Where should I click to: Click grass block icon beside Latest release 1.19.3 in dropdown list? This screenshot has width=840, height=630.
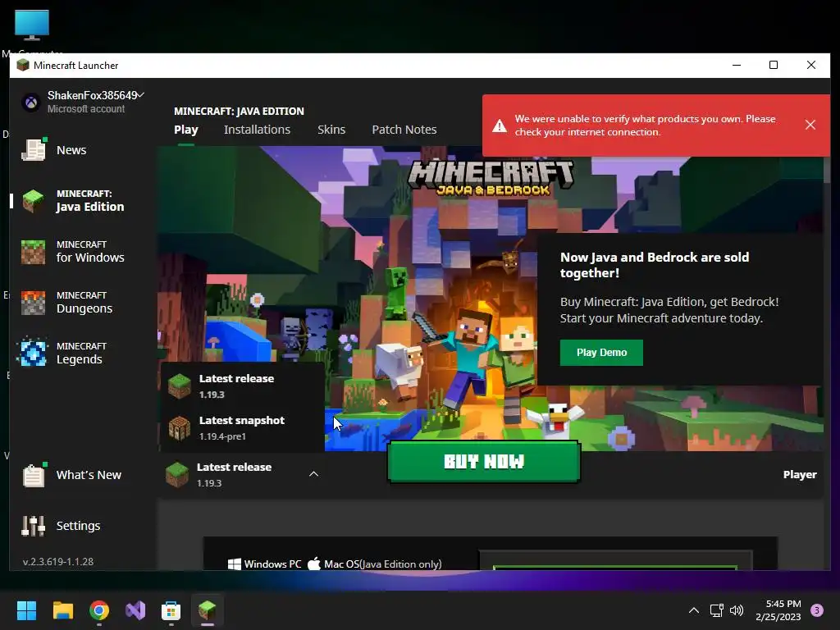point(180,386)
